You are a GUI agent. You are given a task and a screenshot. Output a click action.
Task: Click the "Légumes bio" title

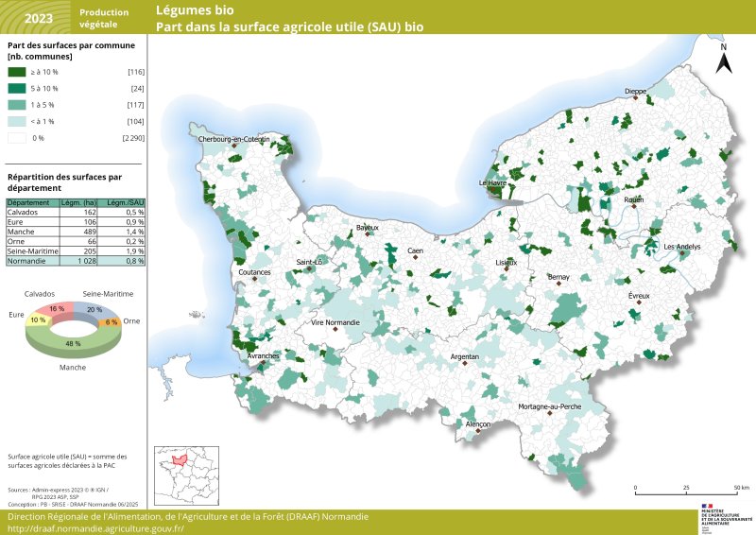(195, 10)
